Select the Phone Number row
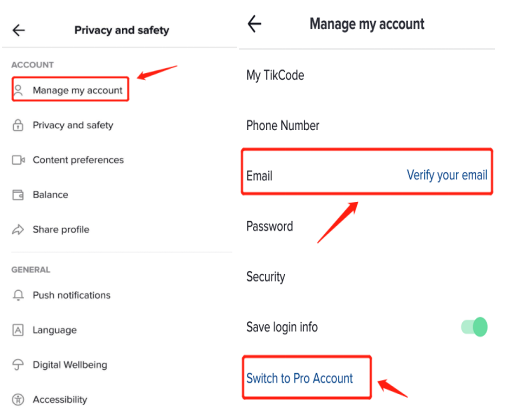The image size is (525, 415). (x=367, y=126)
